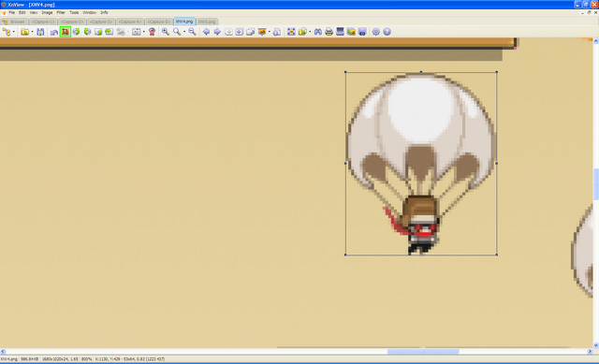Click the XNV4.png filename in status bar
Screen dimensions: 599x364
[x=8, y=359]
